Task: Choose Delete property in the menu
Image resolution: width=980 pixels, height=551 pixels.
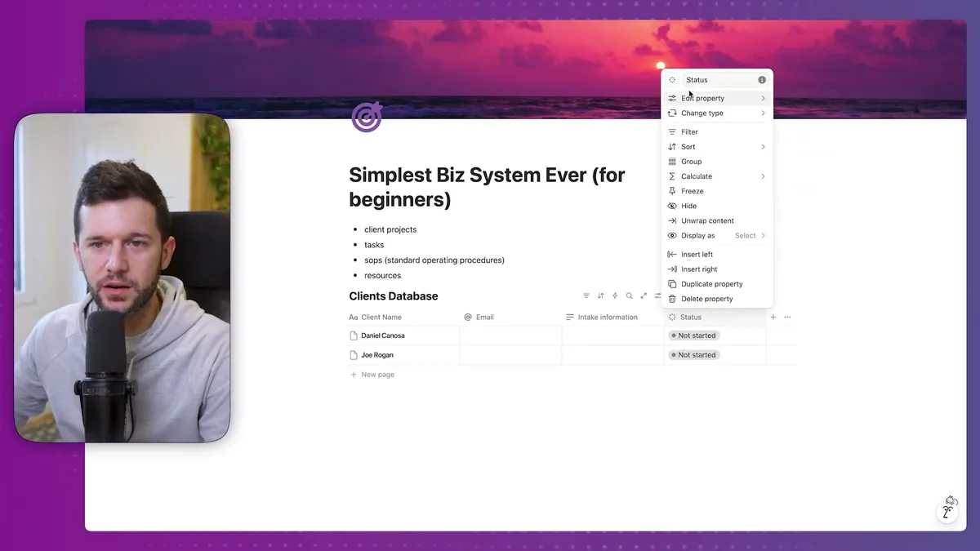Action: click(706, 299)
